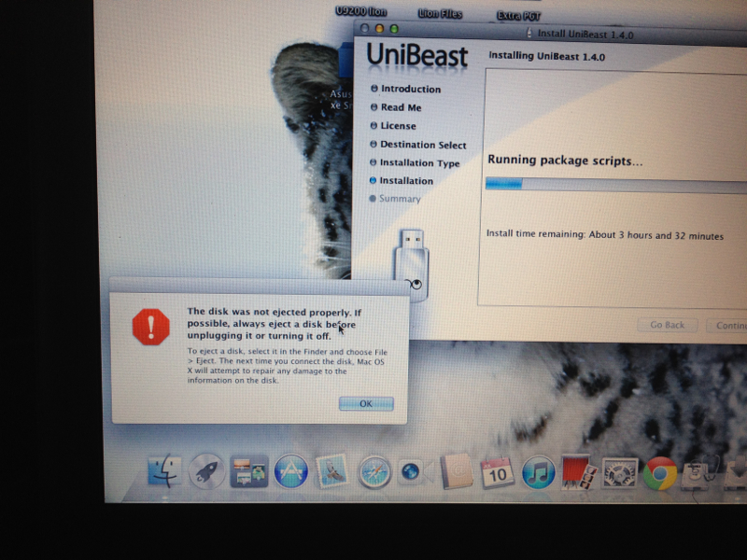Select the Introduction installer step
This screenshot has width=747, height=560.
pos(406,89)
